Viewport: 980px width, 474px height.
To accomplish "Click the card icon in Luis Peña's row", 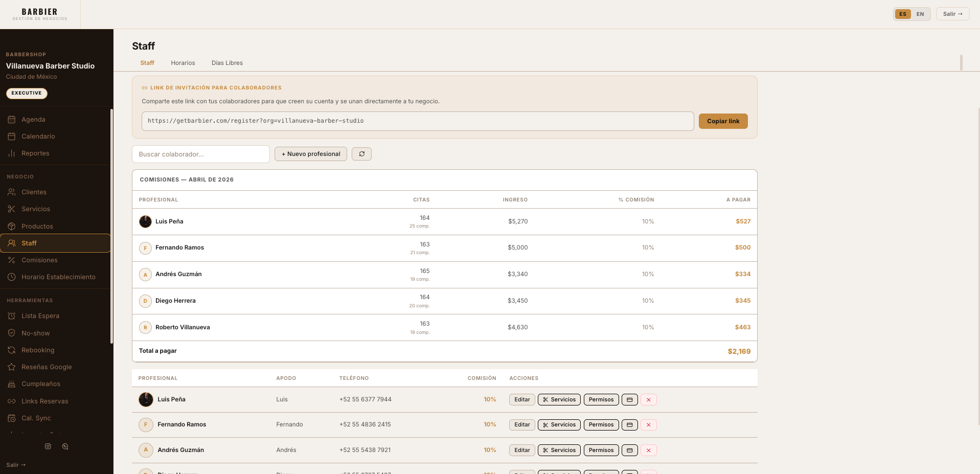I will click(629, 400).
